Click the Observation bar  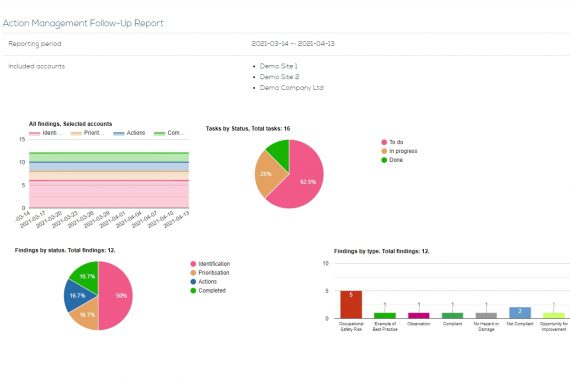point(418,315)
